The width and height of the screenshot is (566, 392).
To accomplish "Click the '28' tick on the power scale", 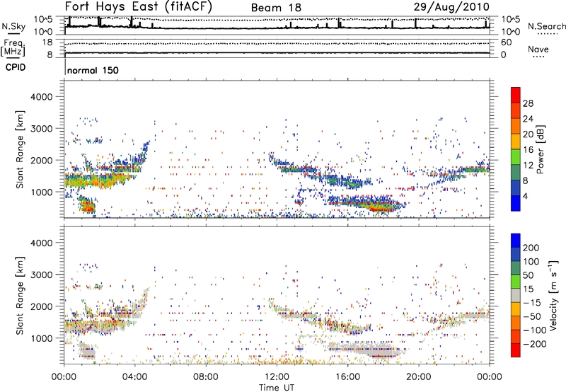I will click(x=528, y=103).
